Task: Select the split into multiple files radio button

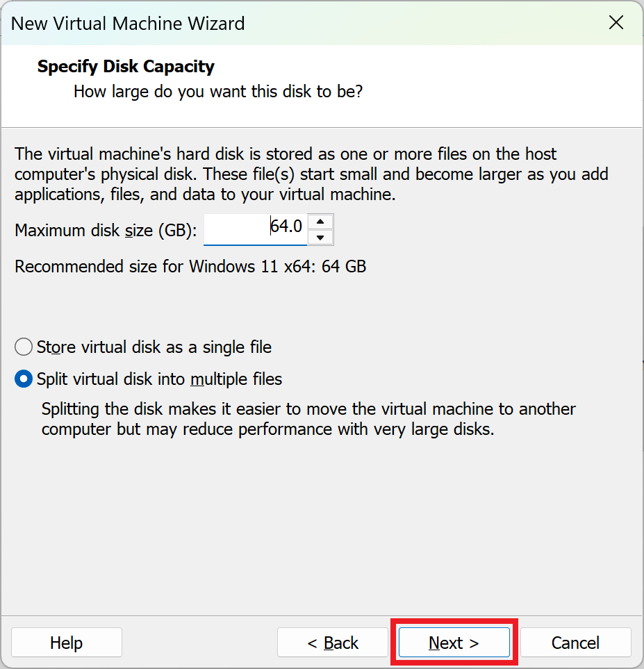Action: (24, 379)
